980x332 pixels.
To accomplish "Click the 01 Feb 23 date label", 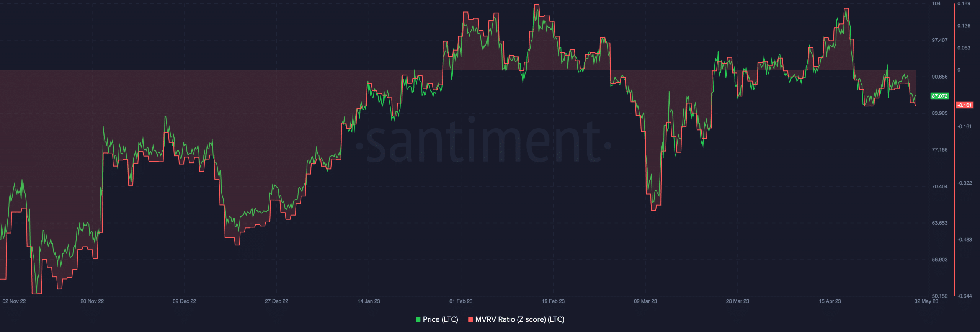I will [461, 301].
